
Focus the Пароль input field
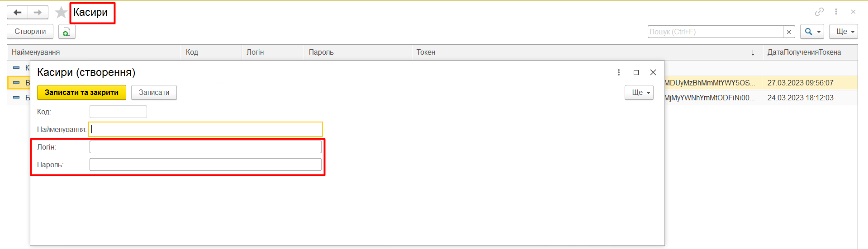pyautogui.click(x=205, y=164)
